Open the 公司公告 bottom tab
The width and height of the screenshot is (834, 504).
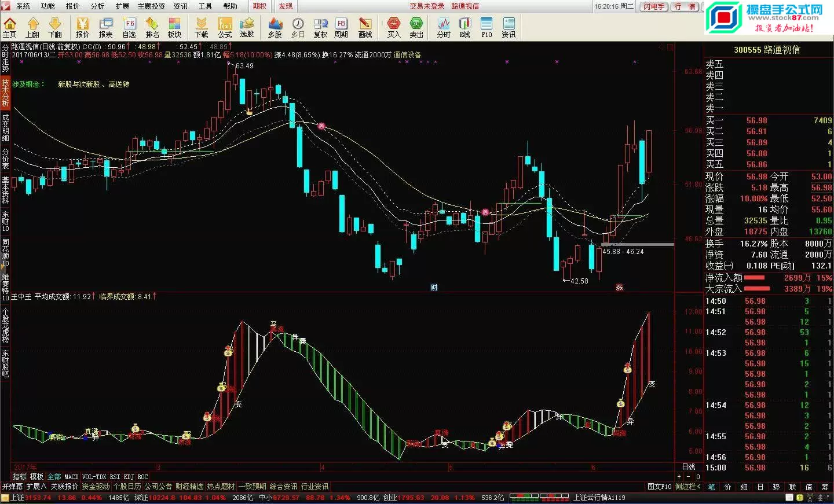(x=158, y=487)
